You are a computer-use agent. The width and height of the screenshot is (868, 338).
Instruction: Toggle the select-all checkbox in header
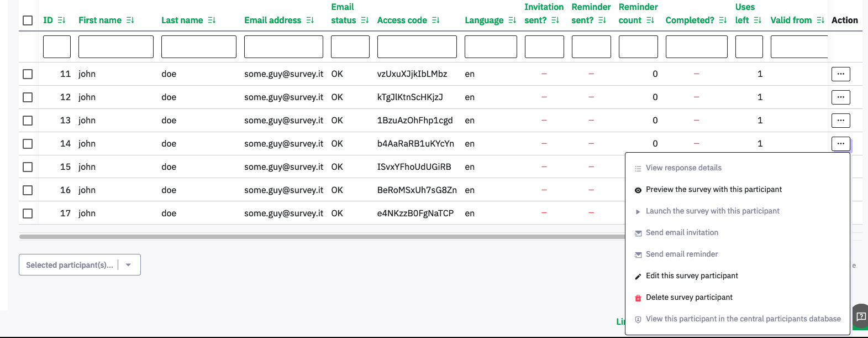pos(28,20)
